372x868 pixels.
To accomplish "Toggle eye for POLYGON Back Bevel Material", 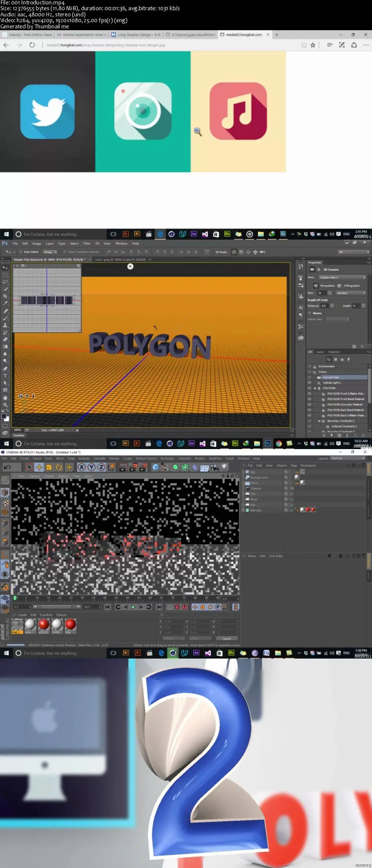I will (310, 410).
